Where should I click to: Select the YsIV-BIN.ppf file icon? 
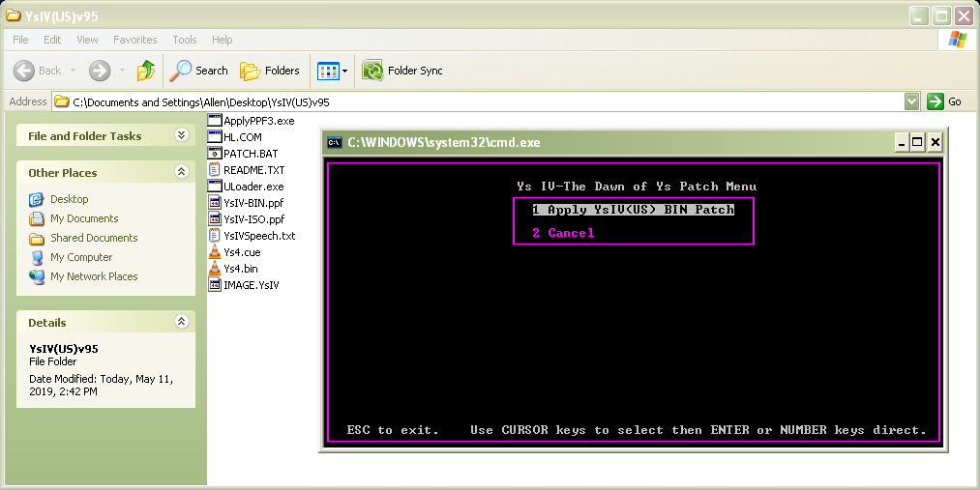click(x=215, y=202)
